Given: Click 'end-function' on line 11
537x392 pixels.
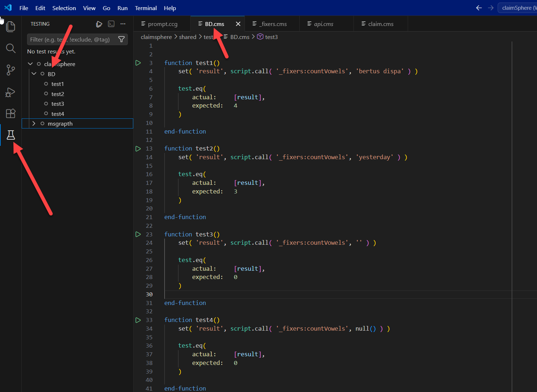Looking at the screenshot, I should click(185, 131).
